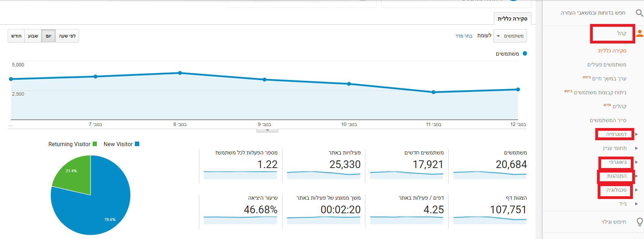Click the search magnifier icon
Image resolution: width=644 pixels, height=239 pixels.
click(639, 13)
